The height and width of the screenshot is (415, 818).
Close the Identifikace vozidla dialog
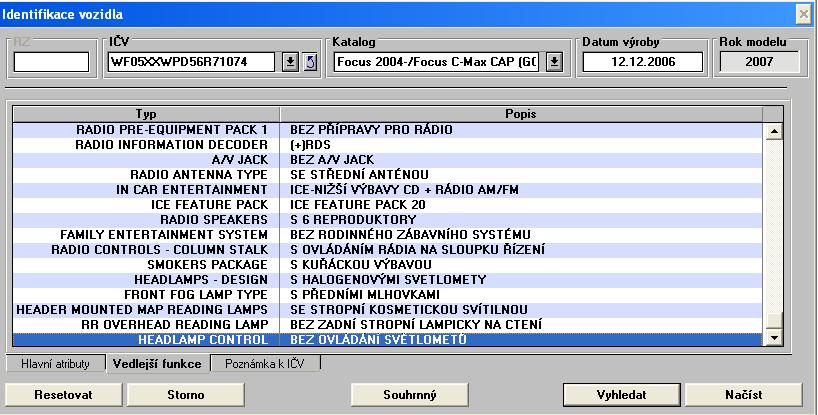tap(803, 13)
